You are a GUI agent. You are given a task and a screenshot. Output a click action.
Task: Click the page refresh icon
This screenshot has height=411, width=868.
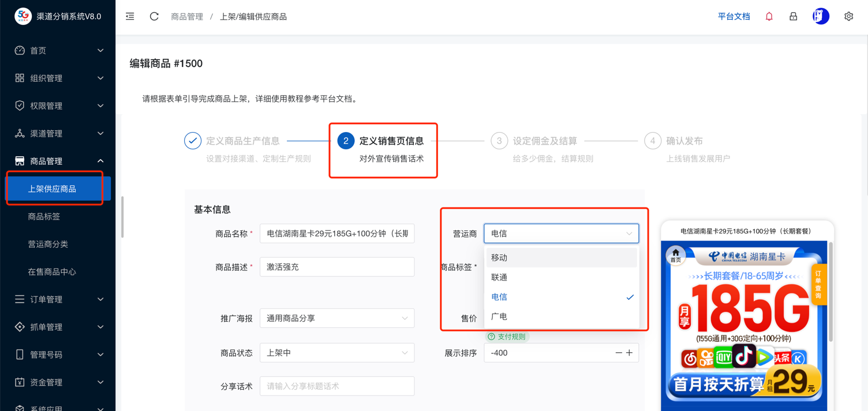coord(154,16)
